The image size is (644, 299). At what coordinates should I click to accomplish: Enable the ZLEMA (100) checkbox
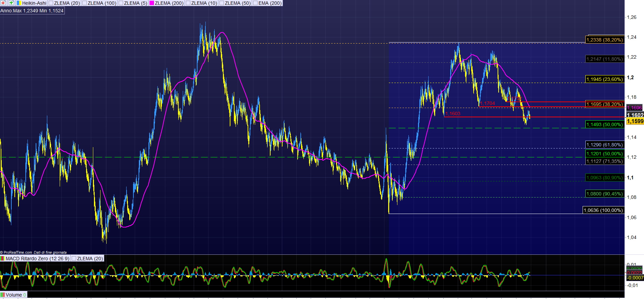coord(85,3)
